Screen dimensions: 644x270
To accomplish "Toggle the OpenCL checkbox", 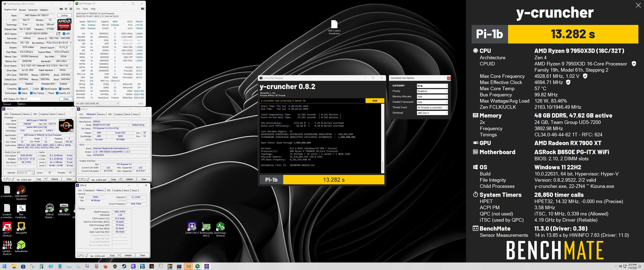I will 19,89.
